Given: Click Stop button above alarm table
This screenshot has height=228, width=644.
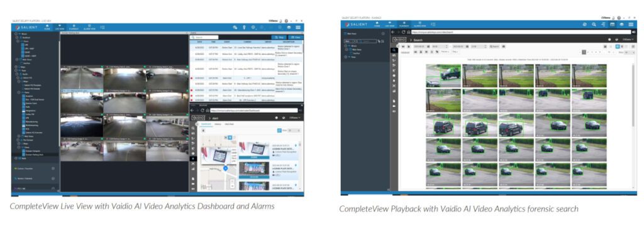Looking at the screenshot, I should coord(279,37).
